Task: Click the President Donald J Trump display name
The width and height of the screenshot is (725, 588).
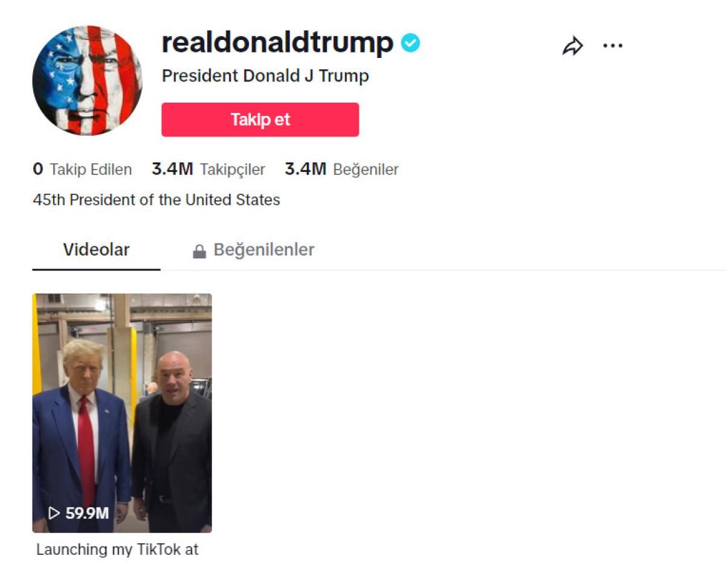Action: [x=265, y=76]
